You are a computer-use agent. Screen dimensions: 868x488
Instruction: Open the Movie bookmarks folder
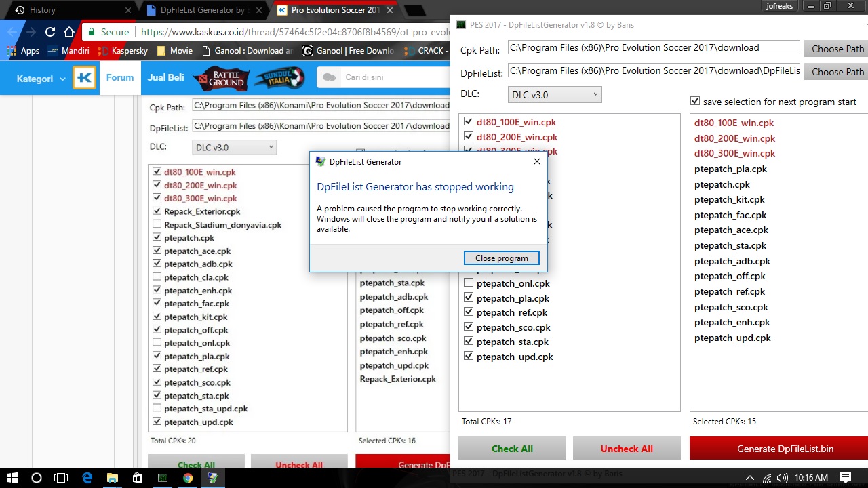[175, 51]
